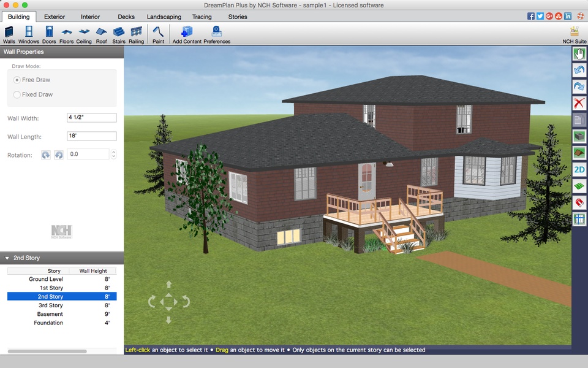The width and height of the screenshot is (588, 368).
Task: Click the brown roof view icon
Action: [579, 153]
